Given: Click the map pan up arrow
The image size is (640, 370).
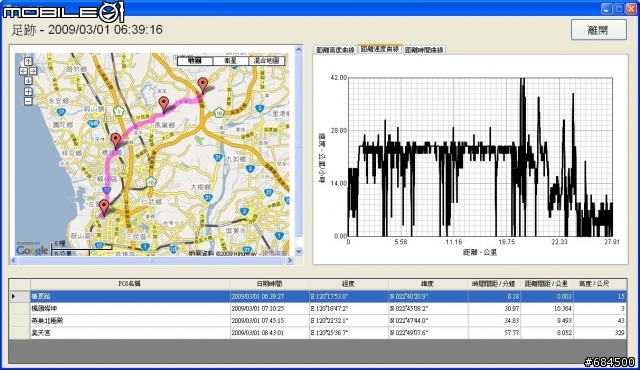Looking at the screenshot, I should 28,62.
